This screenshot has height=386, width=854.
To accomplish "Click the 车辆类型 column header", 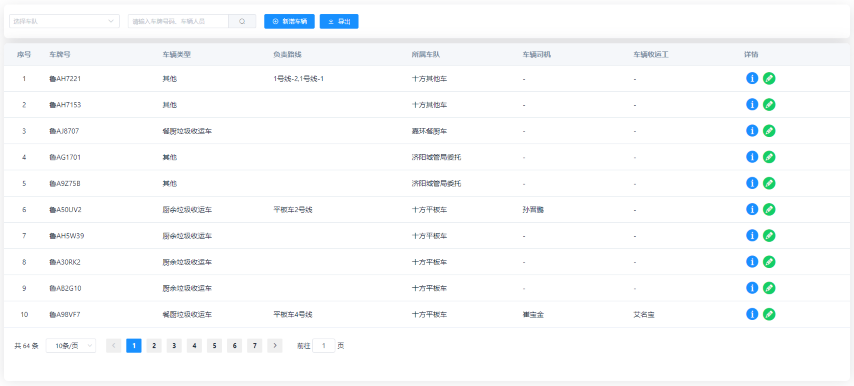I will click(176, 54).
